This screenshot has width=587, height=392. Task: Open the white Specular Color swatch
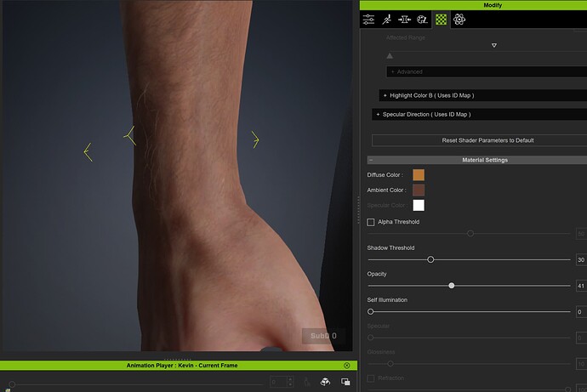419,205
